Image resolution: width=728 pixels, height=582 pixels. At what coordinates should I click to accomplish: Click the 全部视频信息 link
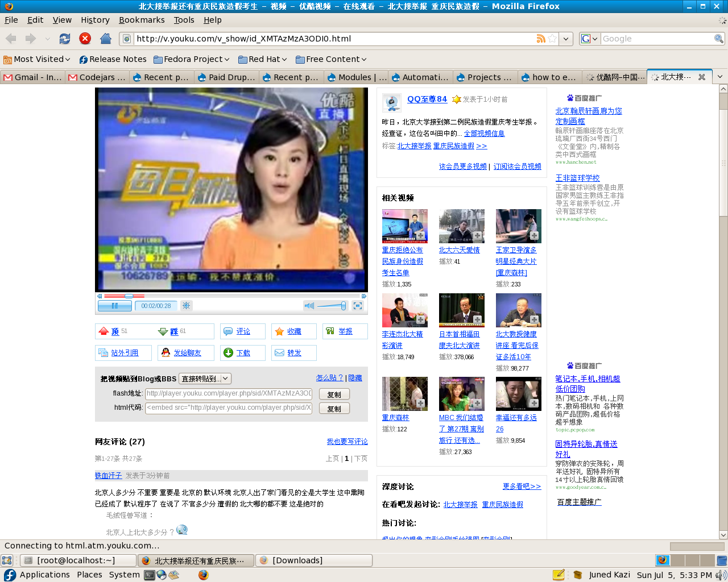click(484, 134)
